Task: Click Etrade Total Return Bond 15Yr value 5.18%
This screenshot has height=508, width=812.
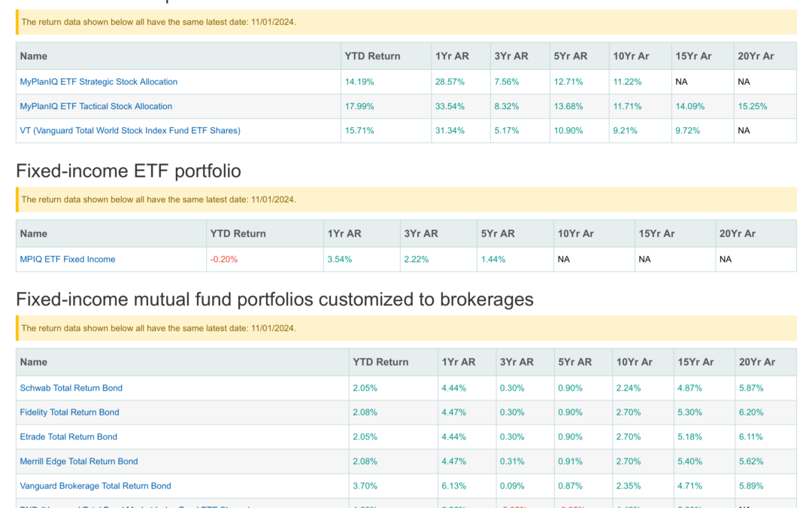Action: pos(689,437)
